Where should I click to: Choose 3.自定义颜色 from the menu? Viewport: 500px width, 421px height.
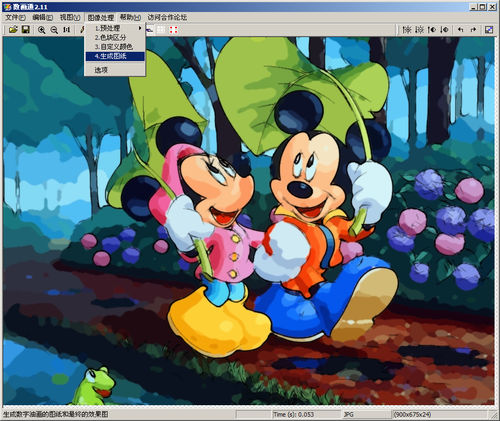click(x=115, y=47)
